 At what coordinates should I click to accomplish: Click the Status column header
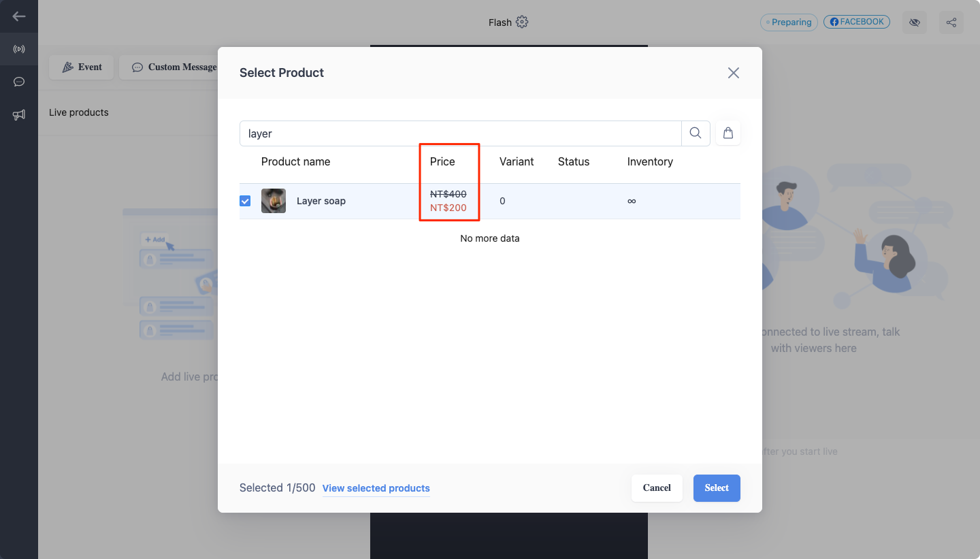tap(574, 161)
